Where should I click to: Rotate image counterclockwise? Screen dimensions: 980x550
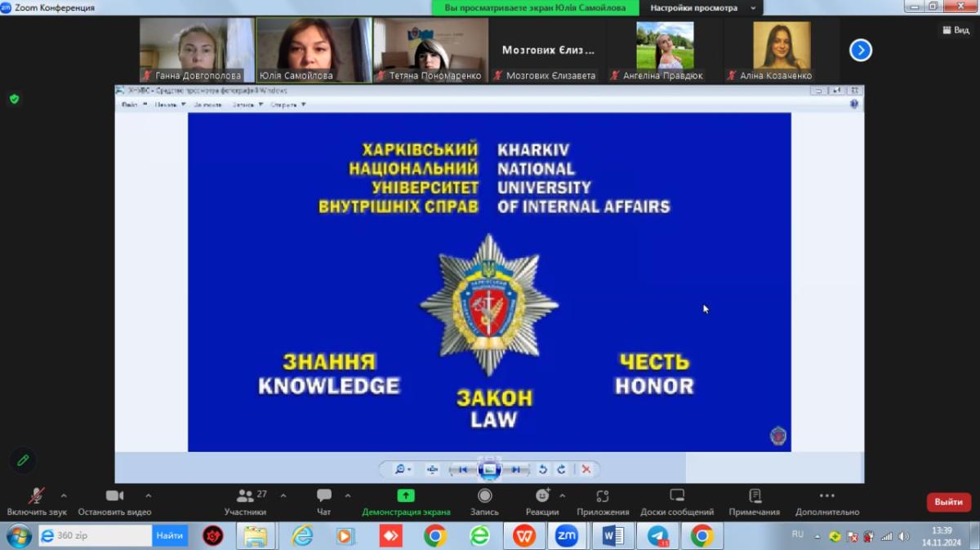point(543,469)
